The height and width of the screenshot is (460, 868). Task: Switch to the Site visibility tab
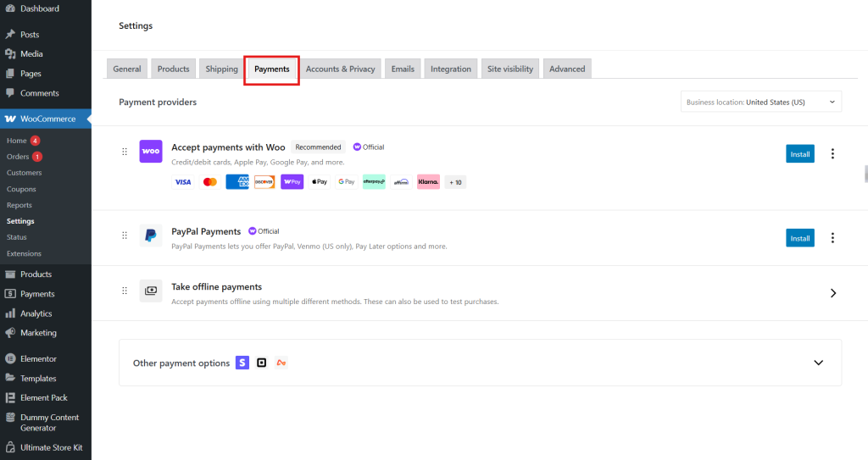point(509,69)
